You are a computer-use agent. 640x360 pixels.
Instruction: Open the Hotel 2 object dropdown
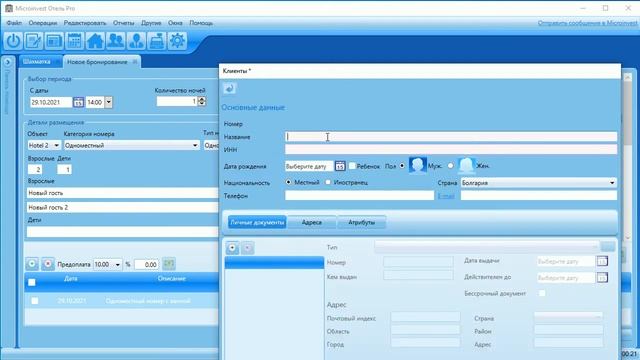57,145
